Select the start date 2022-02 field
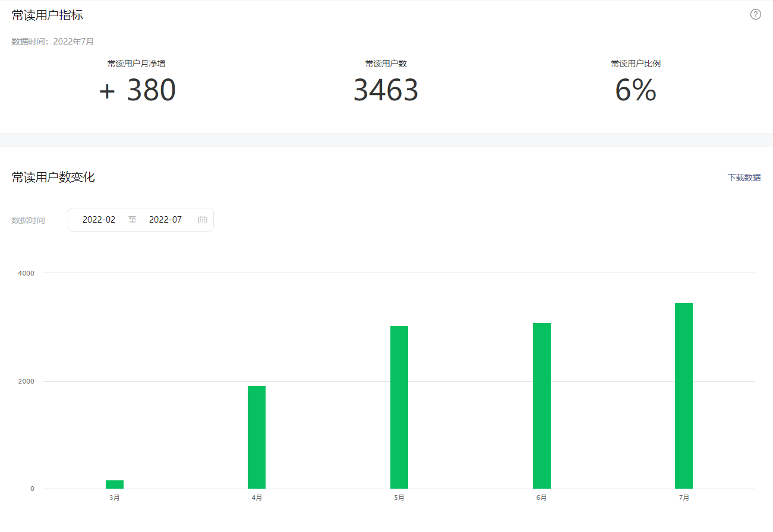This screenshot has height=532, width=773. tap(99, 220)
